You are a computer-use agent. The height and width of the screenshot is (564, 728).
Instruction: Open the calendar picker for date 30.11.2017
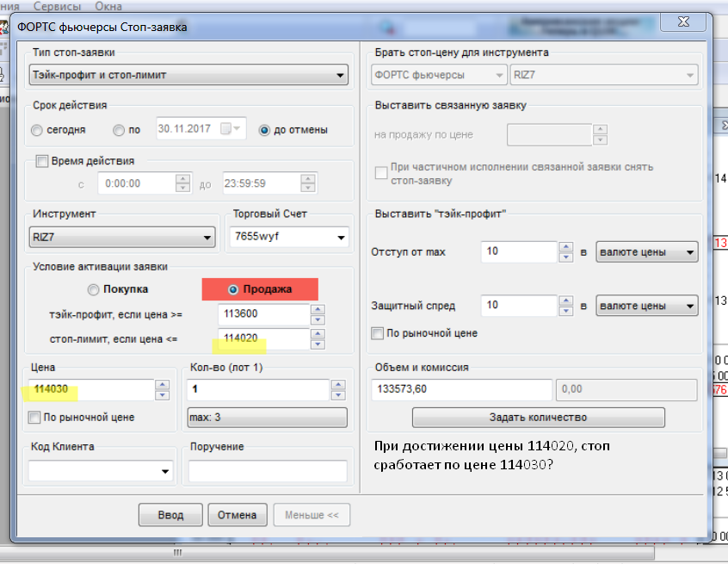(x=231, y=128)
